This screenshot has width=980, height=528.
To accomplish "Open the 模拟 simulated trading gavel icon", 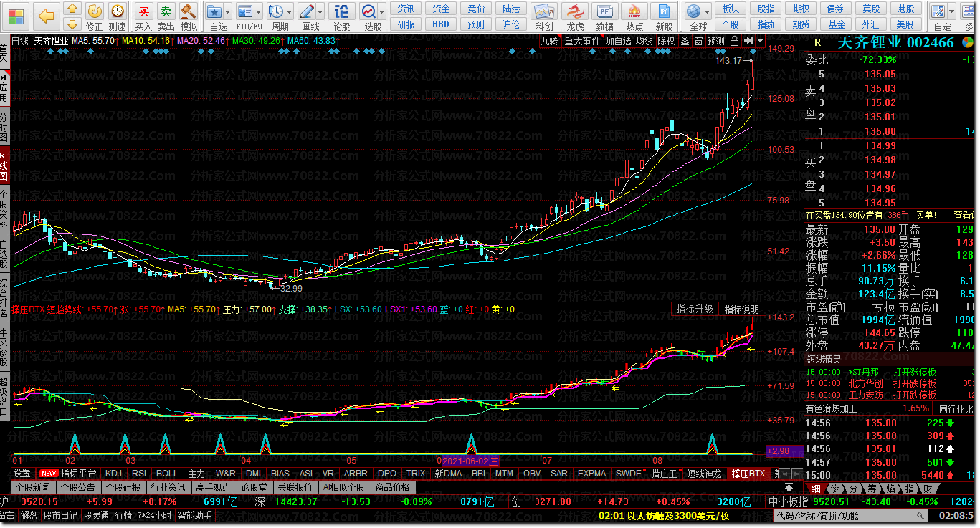I will 189,11.
